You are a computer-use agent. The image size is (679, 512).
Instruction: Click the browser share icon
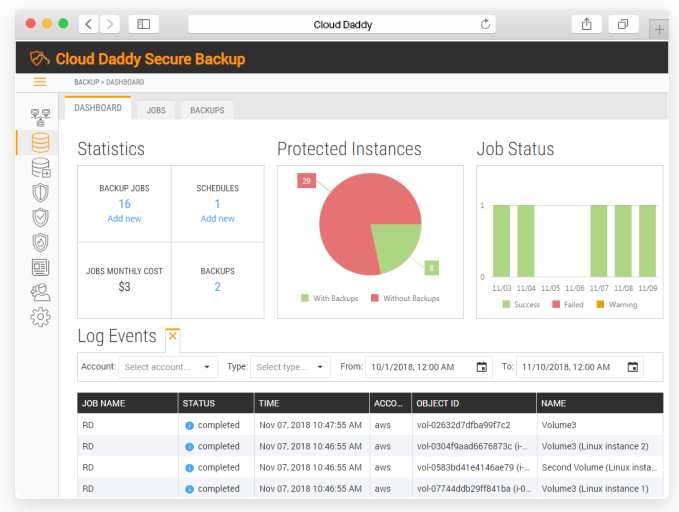(x=586, y=24)
